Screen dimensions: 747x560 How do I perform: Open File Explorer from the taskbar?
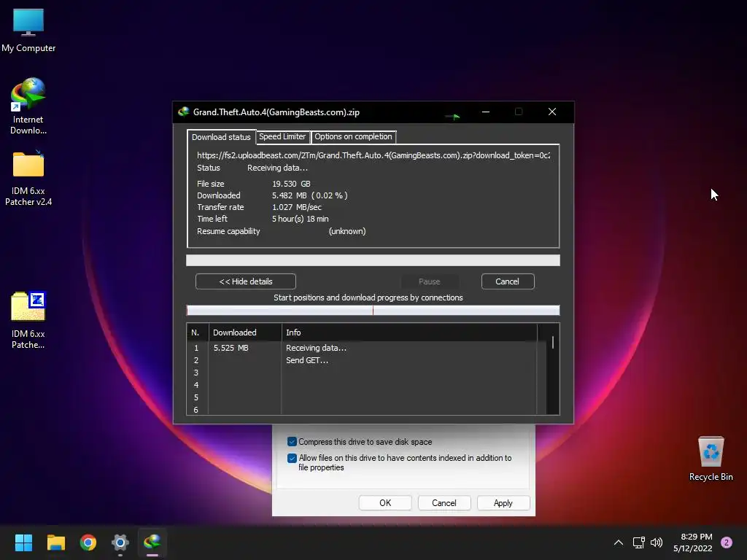click(x=55, y=542)
